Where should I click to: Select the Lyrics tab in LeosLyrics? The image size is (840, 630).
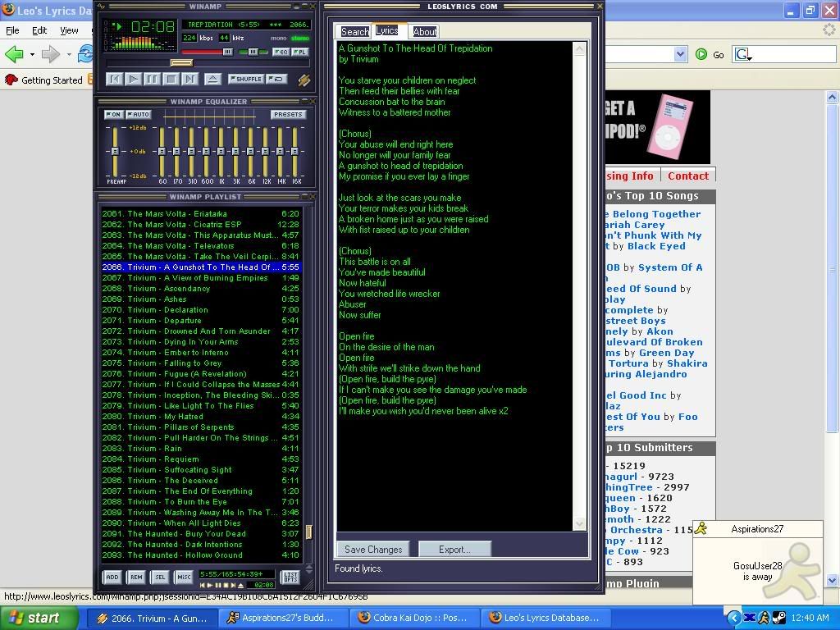point(387,30)
